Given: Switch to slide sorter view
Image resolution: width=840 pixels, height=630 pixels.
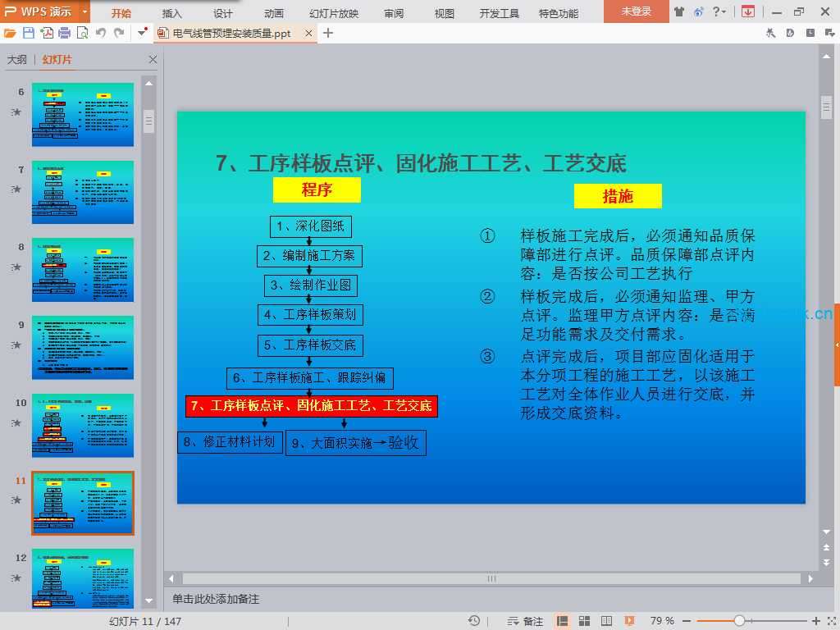Looking at the screenshot, I should click(x=585, y=621).
